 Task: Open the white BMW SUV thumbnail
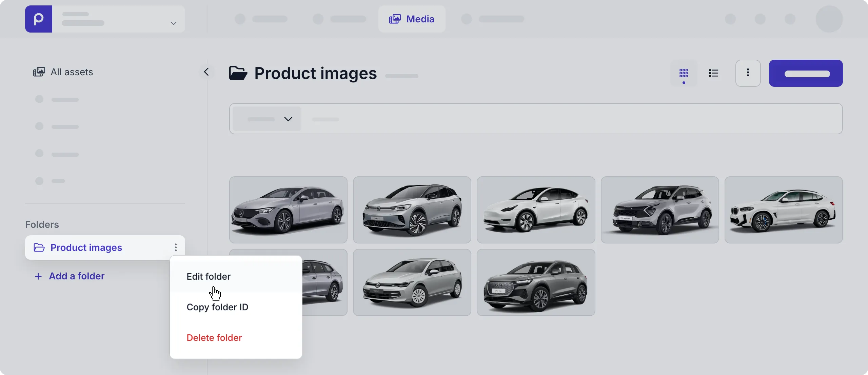point(784,210)
